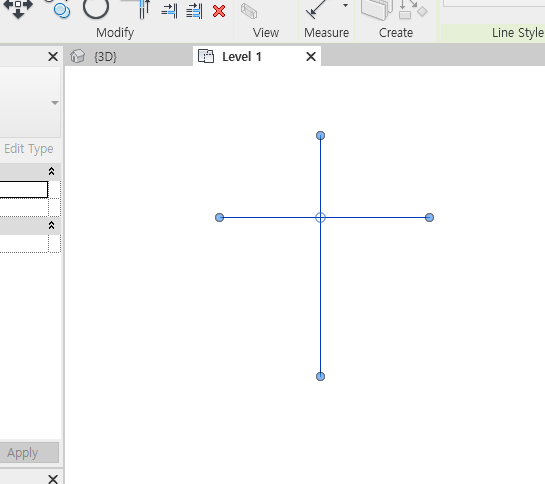This screenshot has width=545, height=484.
Task: Click the floor plan icon on Level 1 tab
Action: pyautogui.click(x=206, y=56)
